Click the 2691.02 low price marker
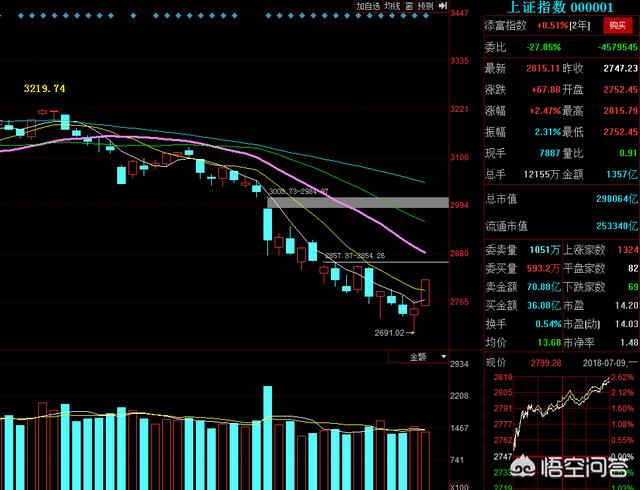640x490 pixels. [x=389, y=333]
